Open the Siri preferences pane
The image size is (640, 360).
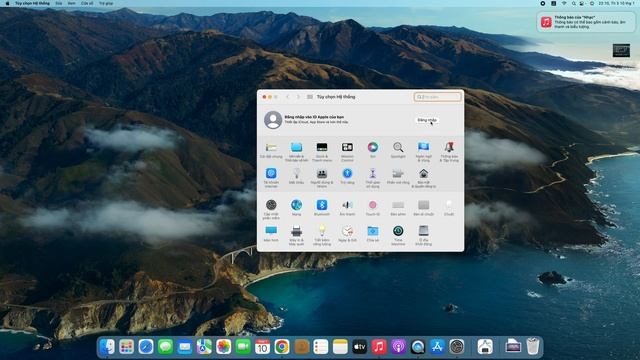pyautogui.click(x=372, y=147)
